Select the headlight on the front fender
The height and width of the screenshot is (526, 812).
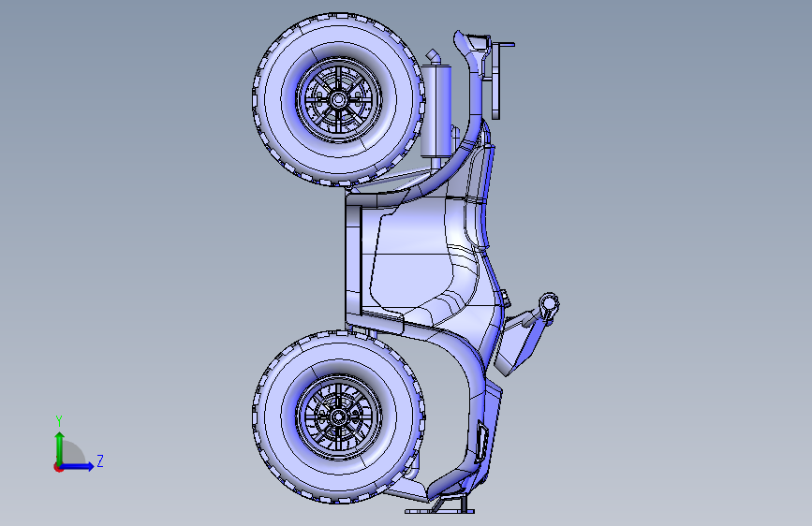coord(481,442)
